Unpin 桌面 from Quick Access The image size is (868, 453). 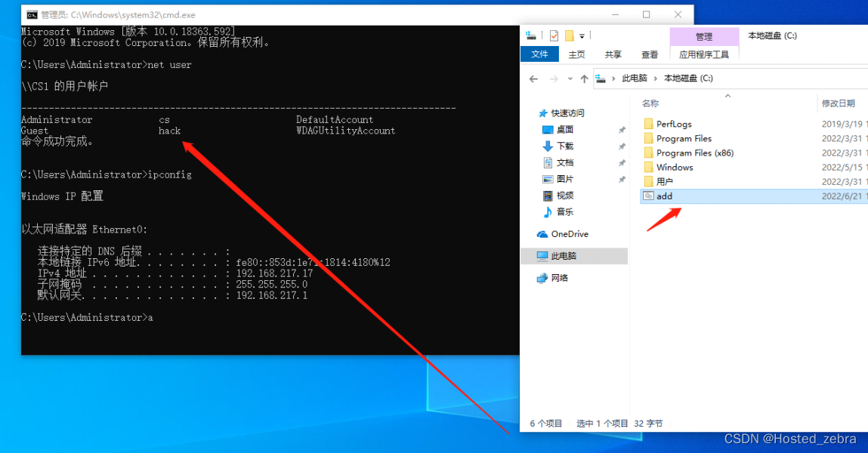pyautogui.click(x=622, y=128)
